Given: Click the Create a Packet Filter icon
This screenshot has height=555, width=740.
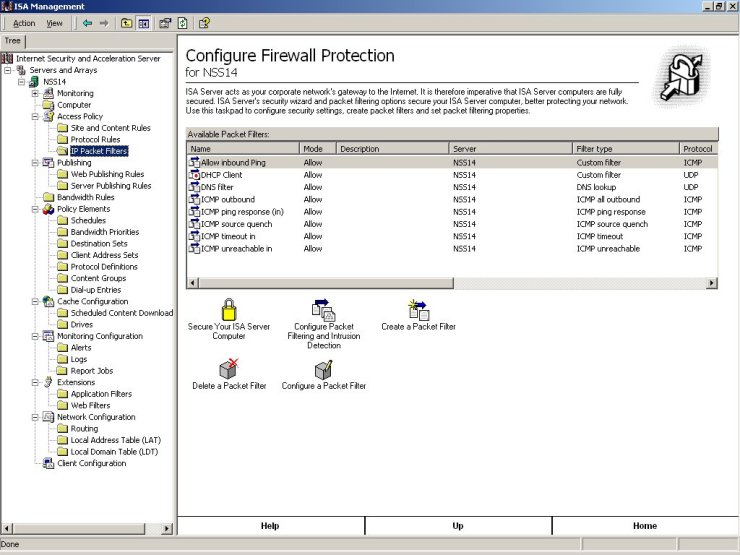Looking at the screenshot, I should click(x=418, y=310).
